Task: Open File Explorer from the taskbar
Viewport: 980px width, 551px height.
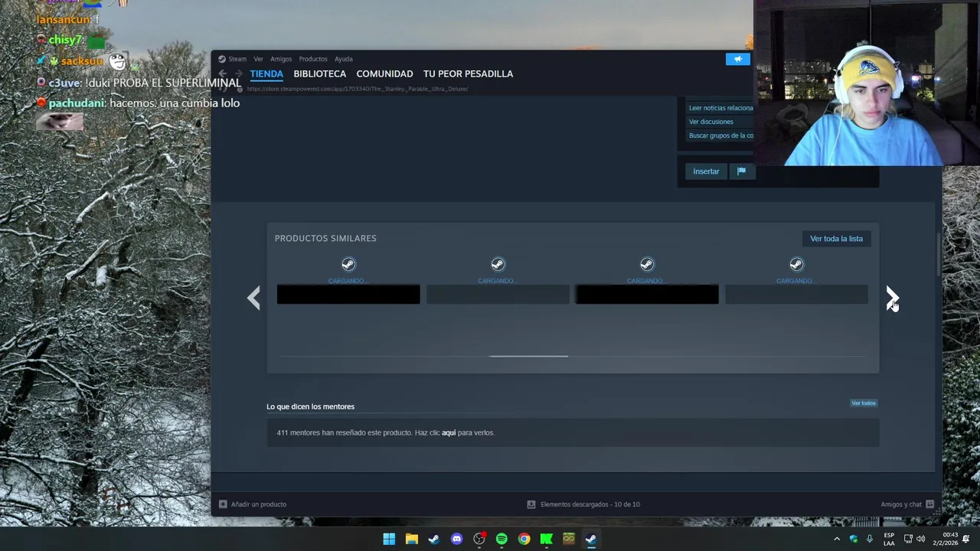Action: tap(411, 539)
